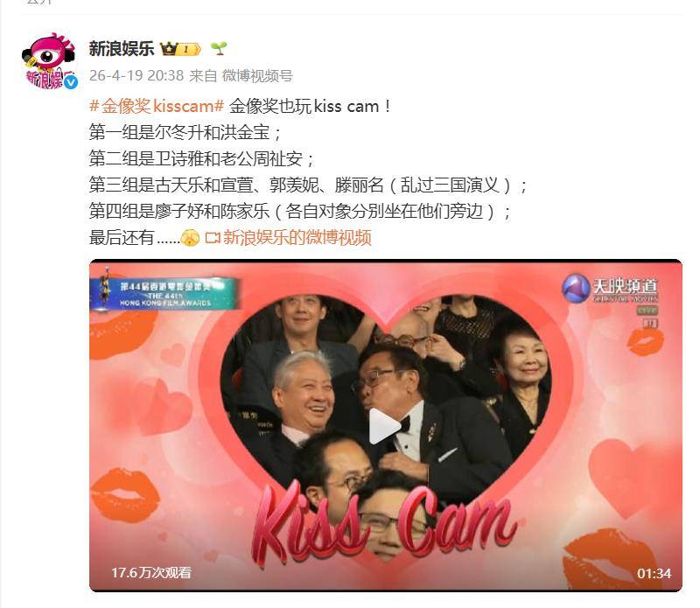This screenshot has width=700, height=608.
Task: Click the 新浪娱乐 username
Action: 122,49
